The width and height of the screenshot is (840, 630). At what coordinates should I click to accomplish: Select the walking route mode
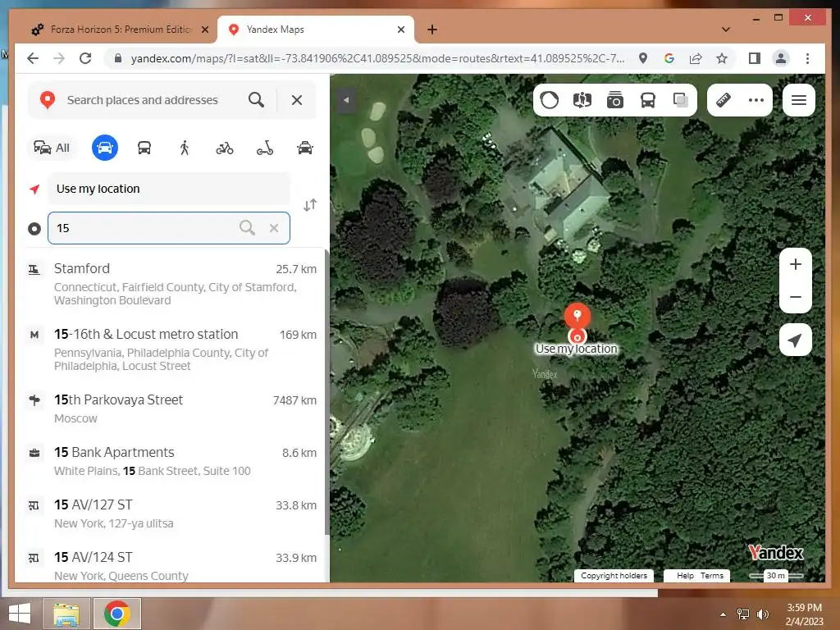tap(185, 148)
